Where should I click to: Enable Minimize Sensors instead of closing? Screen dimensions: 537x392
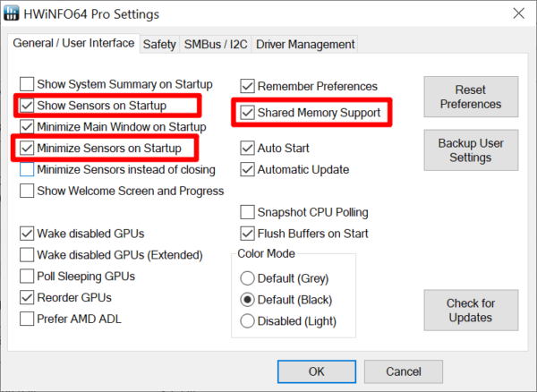pos(27,169)
